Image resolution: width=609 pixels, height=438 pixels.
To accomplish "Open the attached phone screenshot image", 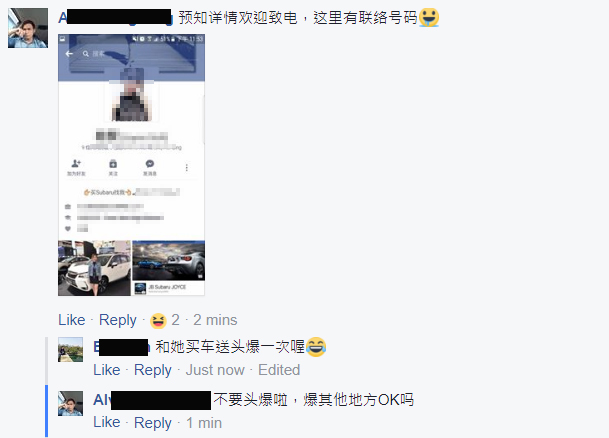I will point(131,165).
